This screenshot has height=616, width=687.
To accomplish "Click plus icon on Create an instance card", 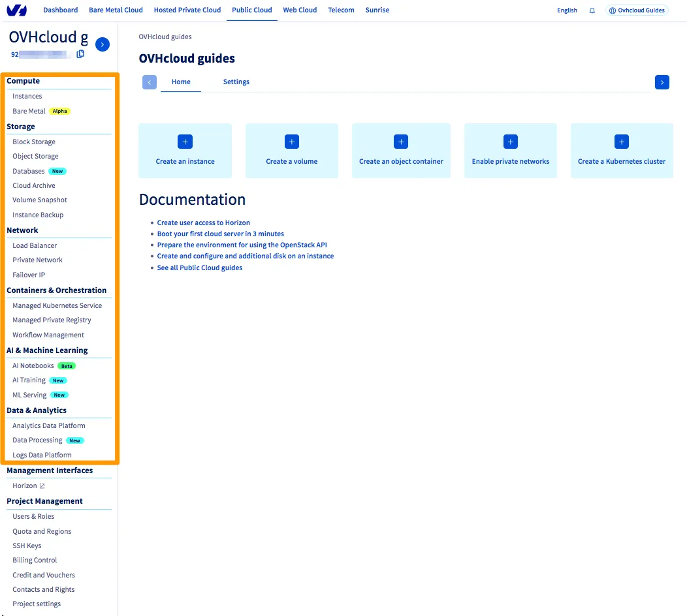I will click(185, 142).
